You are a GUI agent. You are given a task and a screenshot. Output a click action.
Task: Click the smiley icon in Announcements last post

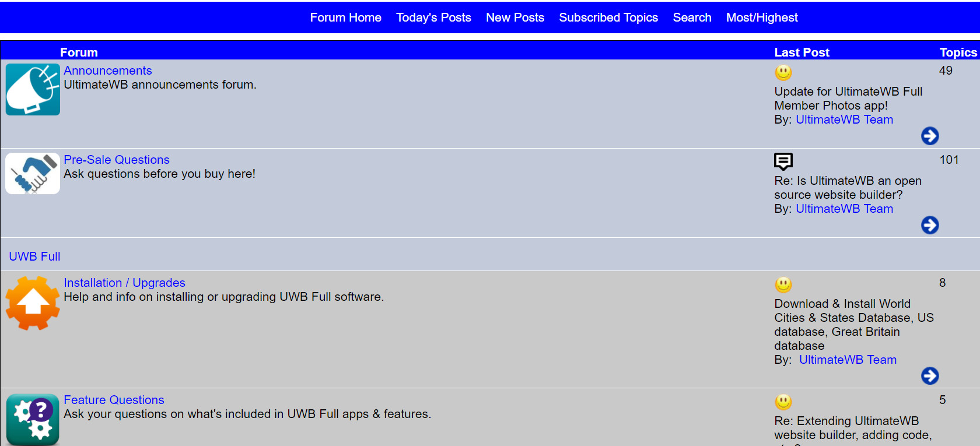[x=783, y=72]
